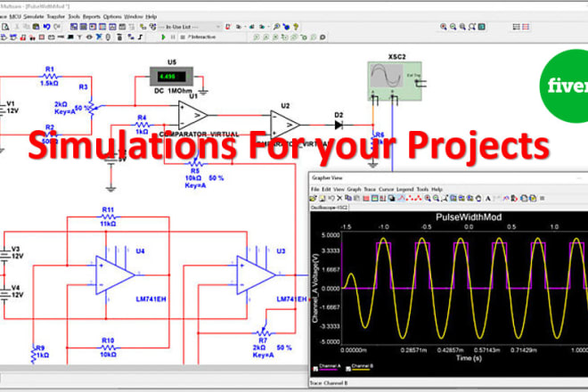Select resistor R4 1kΩ
The height and width of the screenshot is (392, 588).
pyautogui.click(x=142, y=125)
